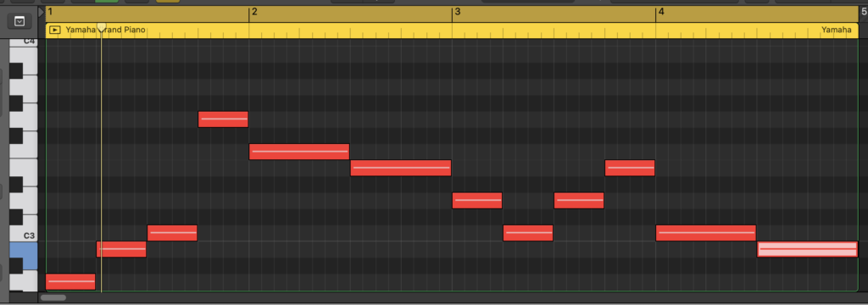Screen dimensions: 868x305
Task: Select the long C3 note starting at bar 4
Action: pos(706,233)
